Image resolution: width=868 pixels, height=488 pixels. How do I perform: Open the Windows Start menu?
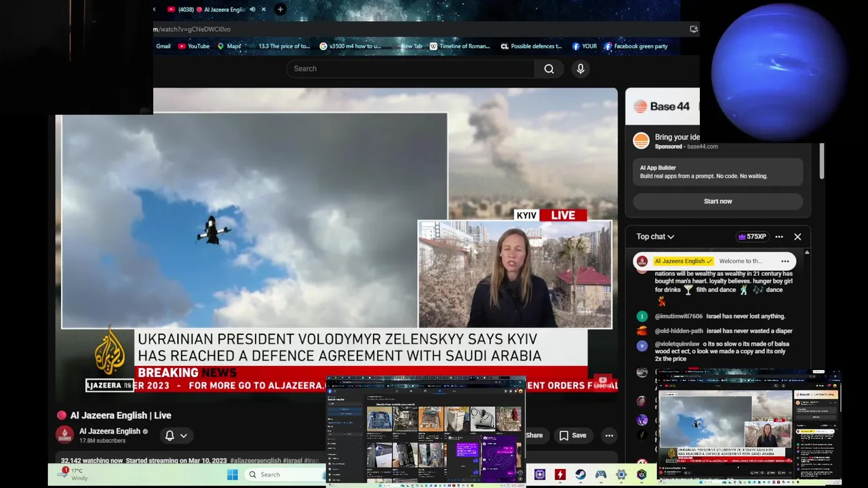(x=233, y=474)
